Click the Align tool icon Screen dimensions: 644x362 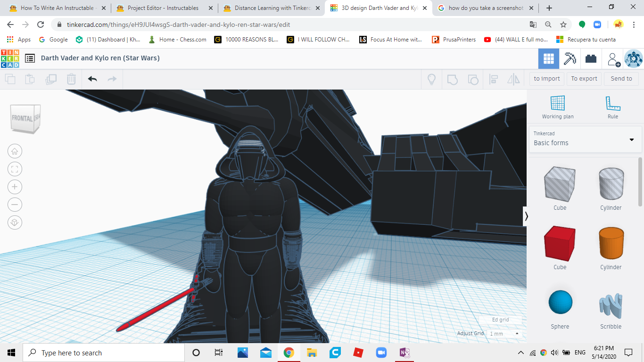point(494,79)
